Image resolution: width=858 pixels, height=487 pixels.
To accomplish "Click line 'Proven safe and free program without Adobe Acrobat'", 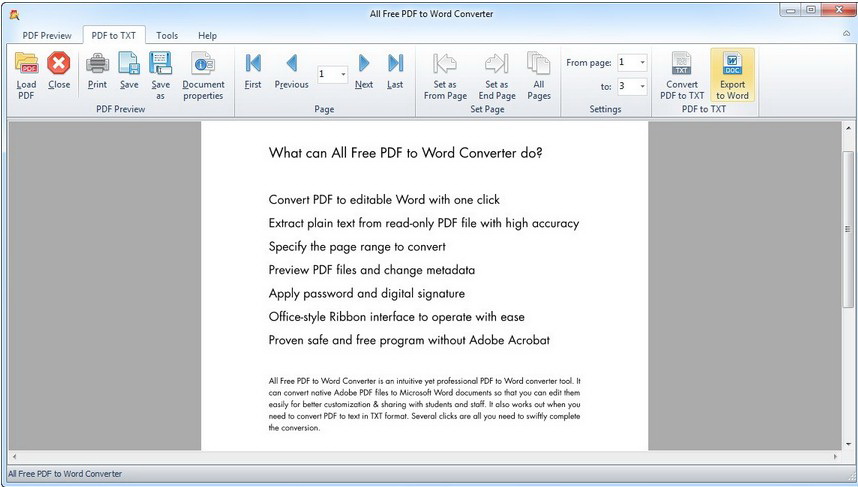I will (x=409, y=340).
